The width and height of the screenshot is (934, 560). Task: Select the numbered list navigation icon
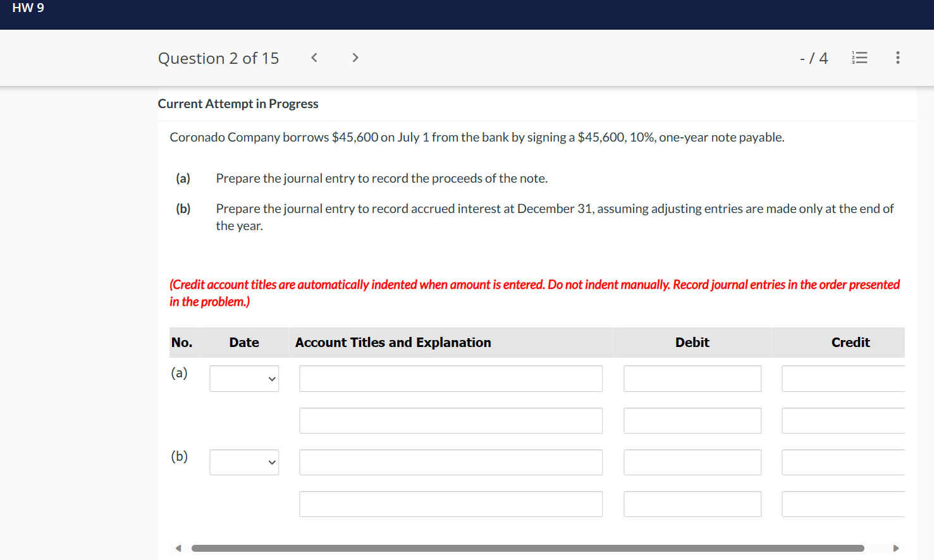coord(859,58)
